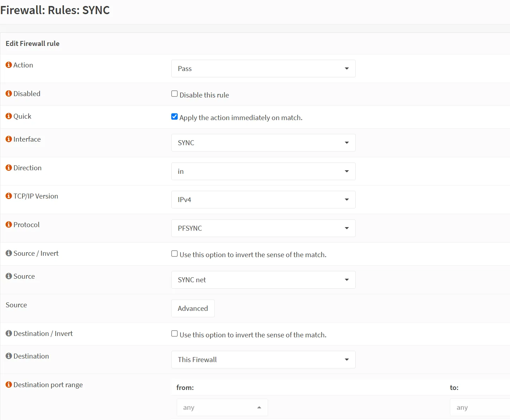Click the info icon beside the Source dropdown label
This screenshot has height=420, width=510.
[x=9, y=276]
